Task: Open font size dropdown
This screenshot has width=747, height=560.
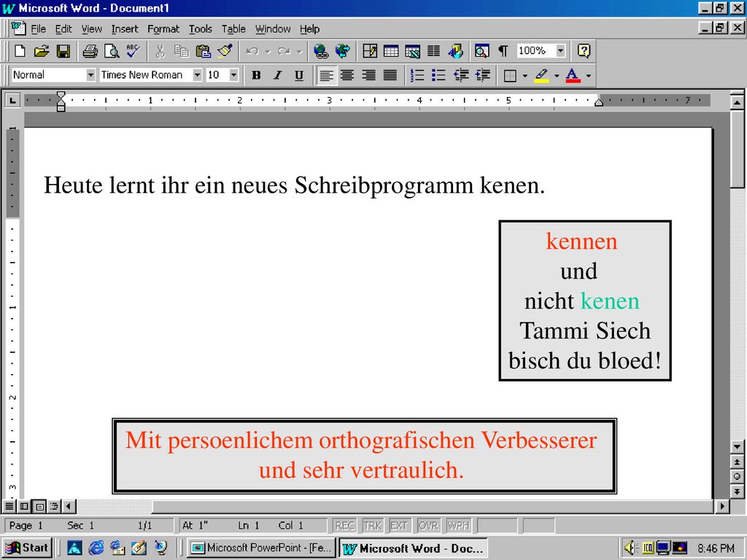Action: coord(233,75)
